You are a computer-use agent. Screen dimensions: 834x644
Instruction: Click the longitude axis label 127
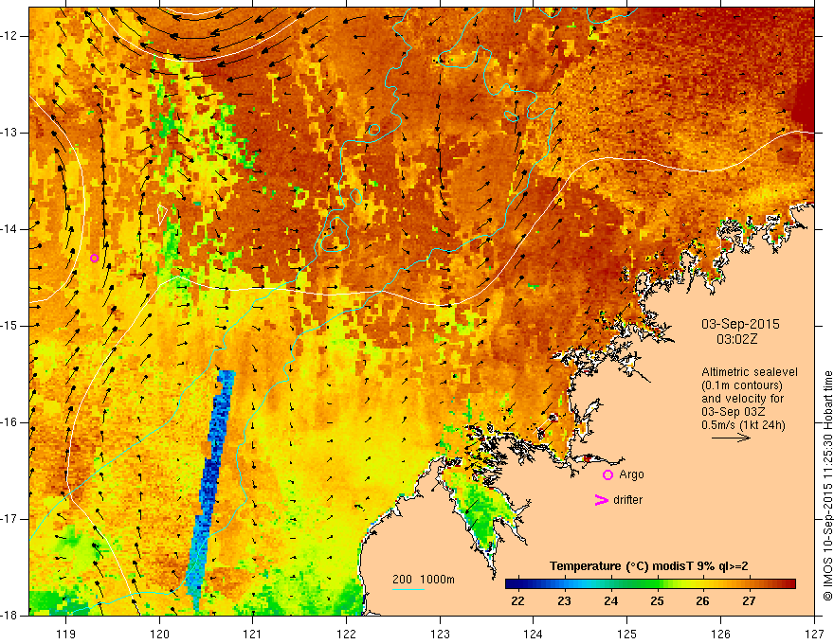[x=814, y=634]
